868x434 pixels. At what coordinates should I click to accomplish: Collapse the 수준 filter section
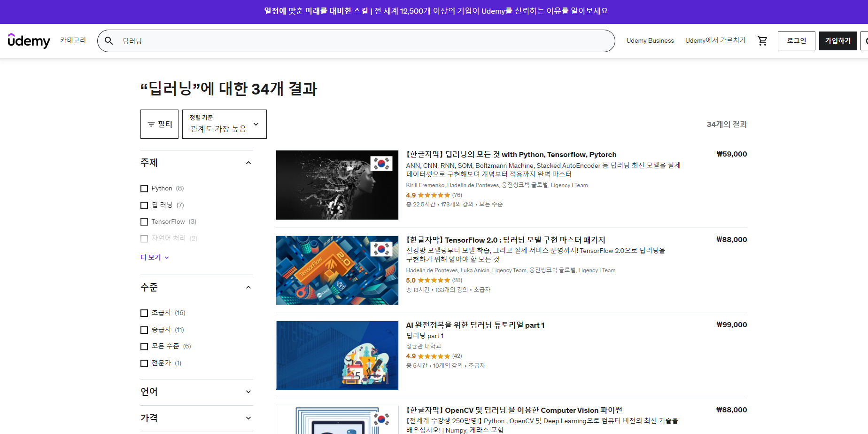197,287
